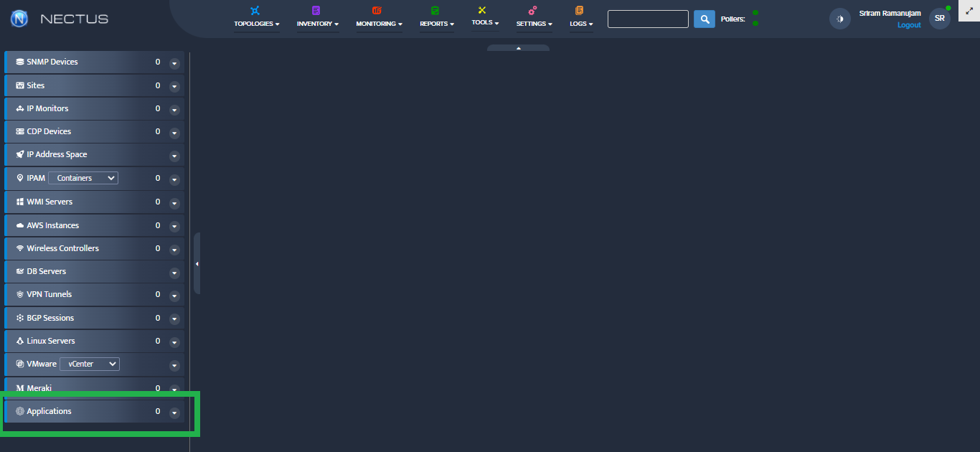Viewport: 980px width, 452px height.
Task: Expand the Linux Servers row arrow
Action: (174, 342)
